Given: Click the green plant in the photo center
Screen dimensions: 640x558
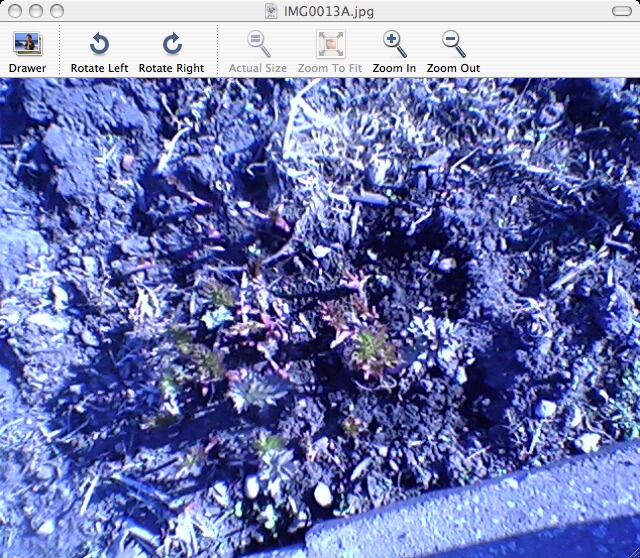Looking at the screenshot, I should click(x=372, y=349).
